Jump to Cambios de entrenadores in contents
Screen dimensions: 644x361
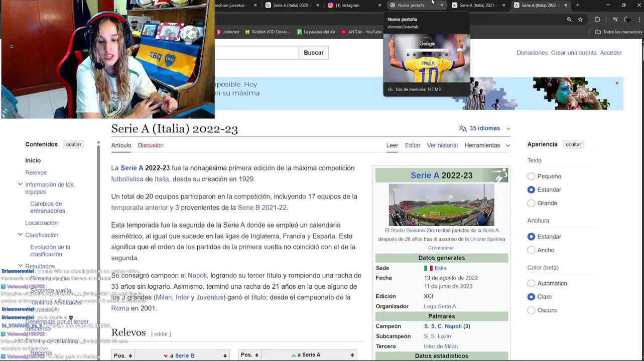pyautogui.click(x=48, y=207)
